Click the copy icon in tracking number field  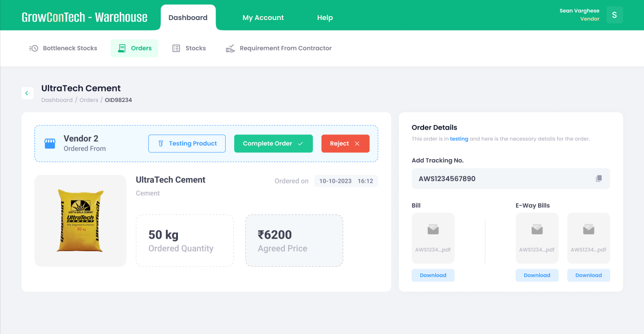599,179
